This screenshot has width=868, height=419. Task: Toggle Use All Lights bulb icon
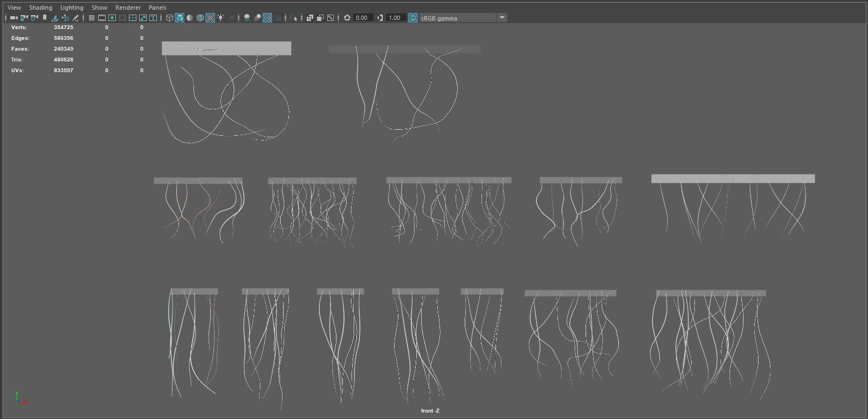[x=221, y=18]
